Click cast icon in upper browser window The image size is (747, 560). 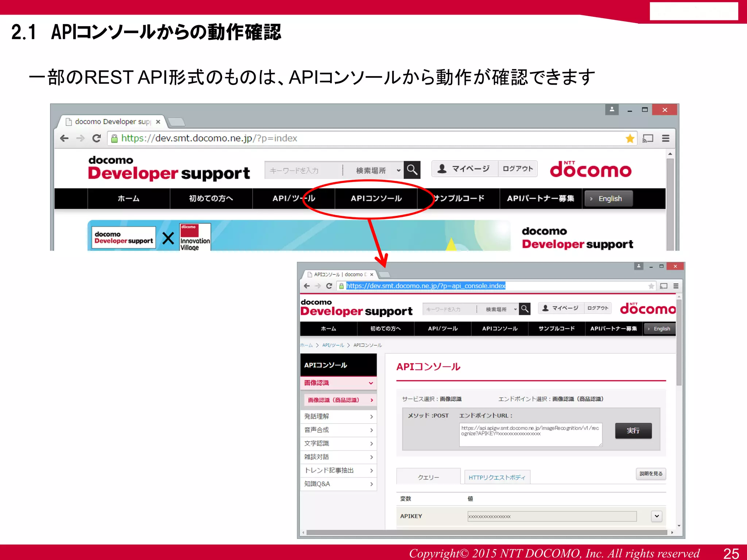pos(648,139)
